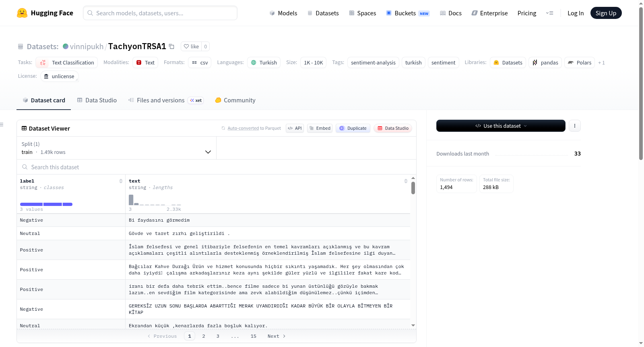The height and width of the screenshot is (347, 644).
Task: Click the Embed button
Action: [320, 128]
